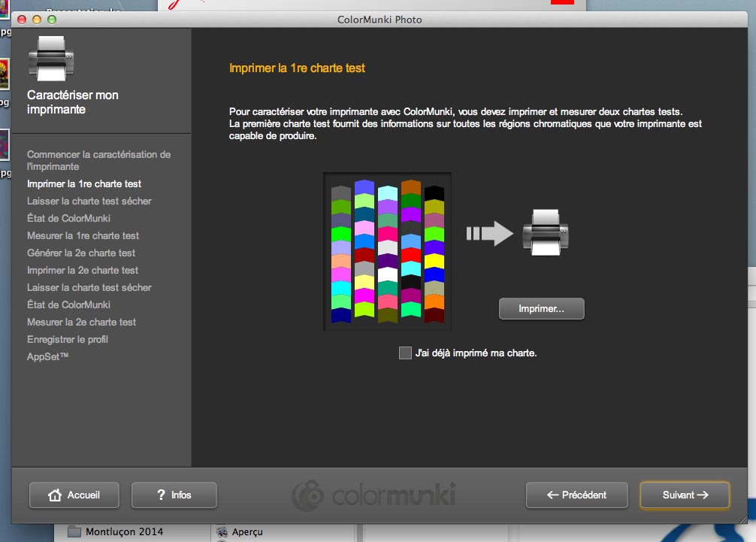Choose État de ColorMunki above Mesurer la 1re charte
756x542 pixels.
coord(68,219)
